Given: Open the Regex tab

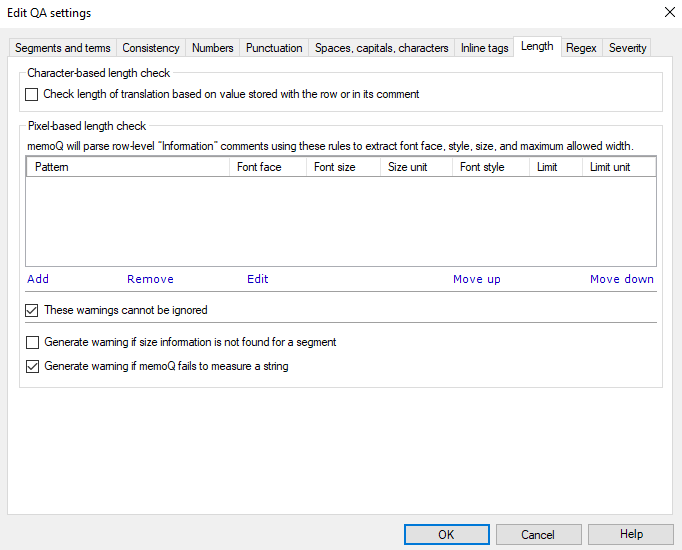Looking at the screenshot, I should (x=581, y=48).
